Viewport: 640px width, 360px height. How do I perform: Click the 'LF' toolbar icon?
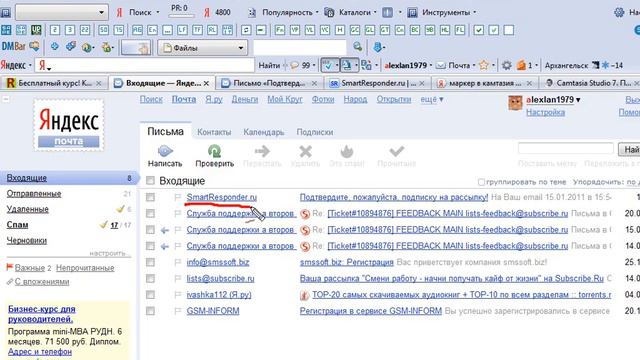(182, 30)
